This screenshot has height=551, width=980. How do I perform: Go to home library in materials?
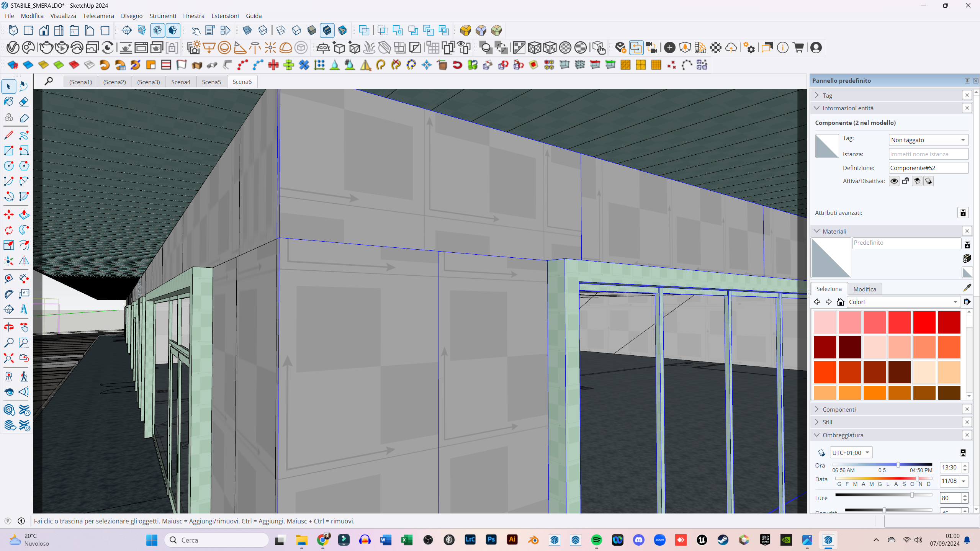840,302
